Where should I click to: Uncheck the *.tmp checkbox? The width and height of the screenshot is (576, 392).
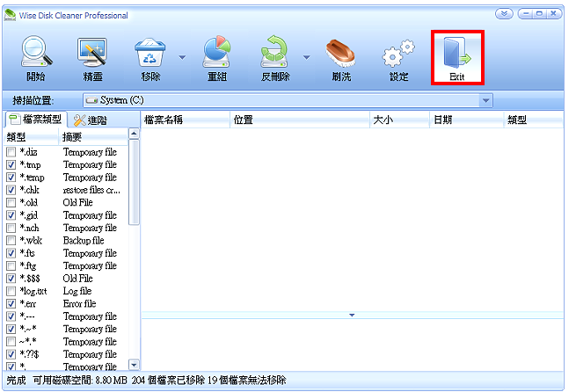(x=11, y=164)
